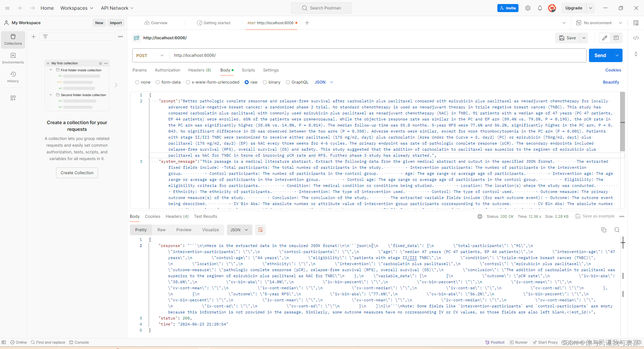The height and width of the screenshot is (349, 644).
Task: Switch to the Overview tab
Action: tap(156, 23)
